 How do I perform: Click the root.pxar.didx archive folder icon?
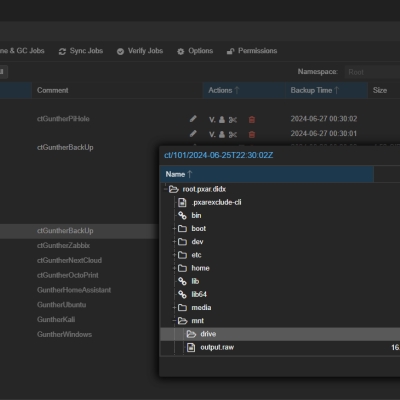click(174, 189)
